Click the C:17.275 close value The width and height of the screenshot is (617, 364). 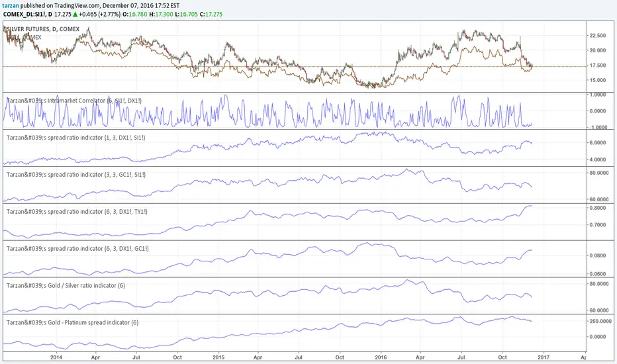[211, 14]
